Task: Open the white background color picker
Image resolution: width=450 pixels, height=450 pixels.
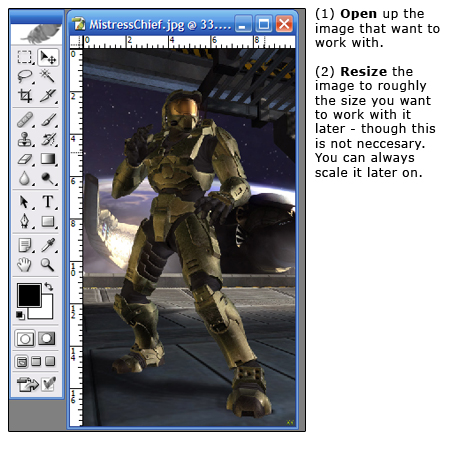Action: pyautogui.click(x=47, y=312)
